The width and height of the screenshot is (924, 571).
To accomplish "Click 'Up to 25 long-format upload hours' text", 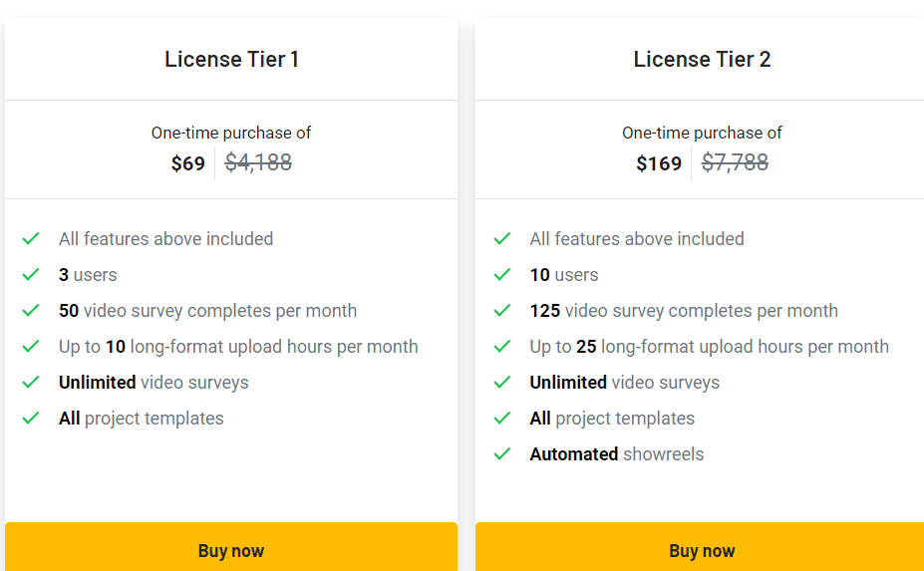I will (x=709, y=347).
